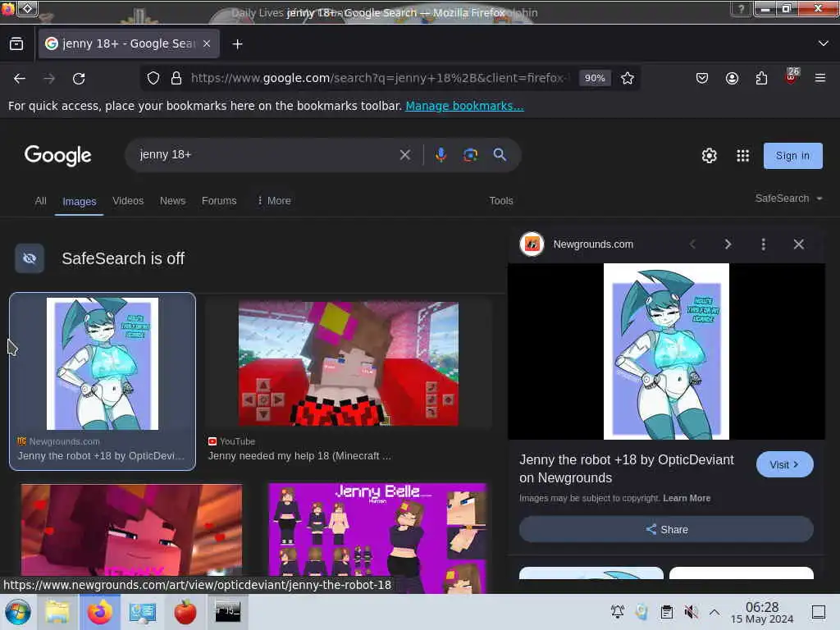This screenshot has width=840, height=630.
Task: Open the terminal from the taskbar
Action: [x=228, y=612]
